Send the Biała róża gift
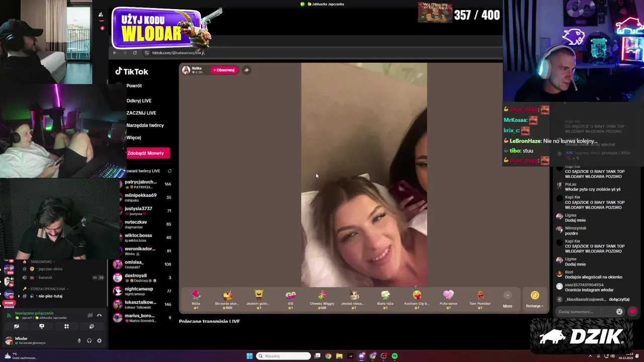Screen dimensions: 644x362 tap(385, 299)
